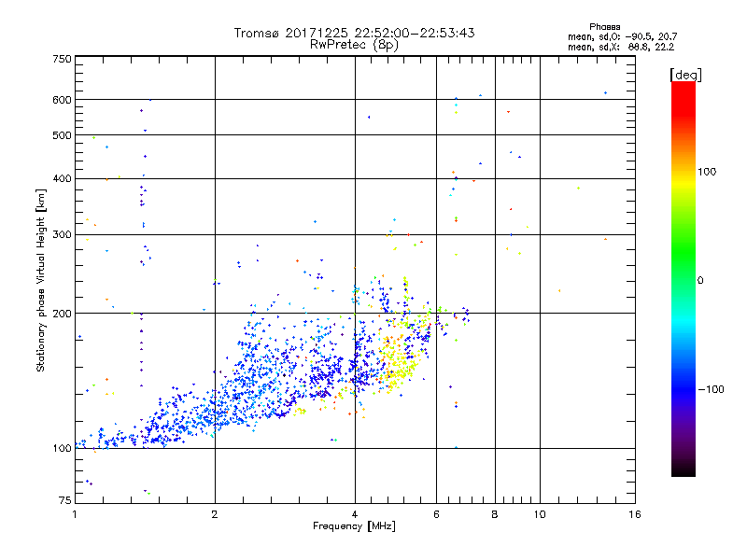Click the '-100' colorbar tick label
The image size is (747, 560).
(711, 389)
